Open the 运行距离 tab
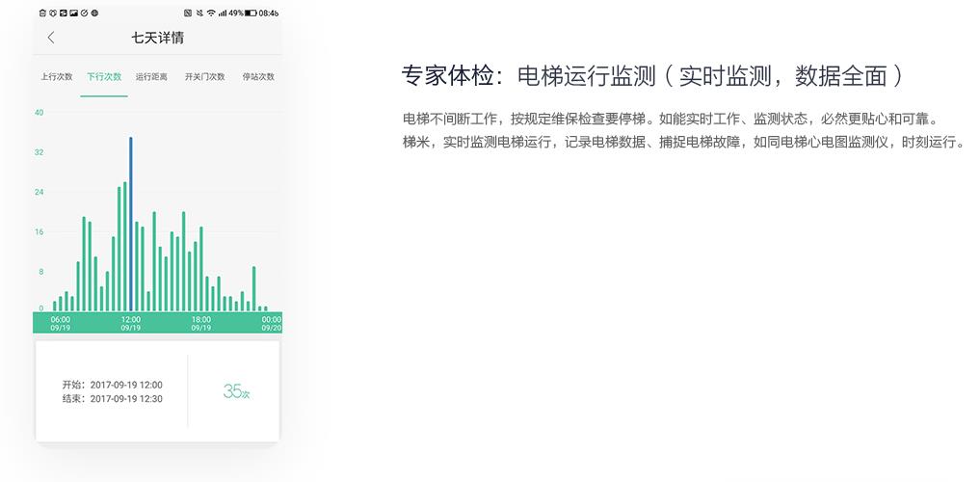980x482 pixels. click(151, 76)
